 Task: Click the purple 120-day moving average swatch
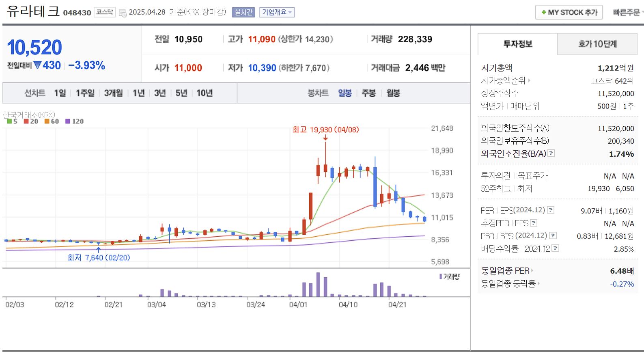coord(67,121)
